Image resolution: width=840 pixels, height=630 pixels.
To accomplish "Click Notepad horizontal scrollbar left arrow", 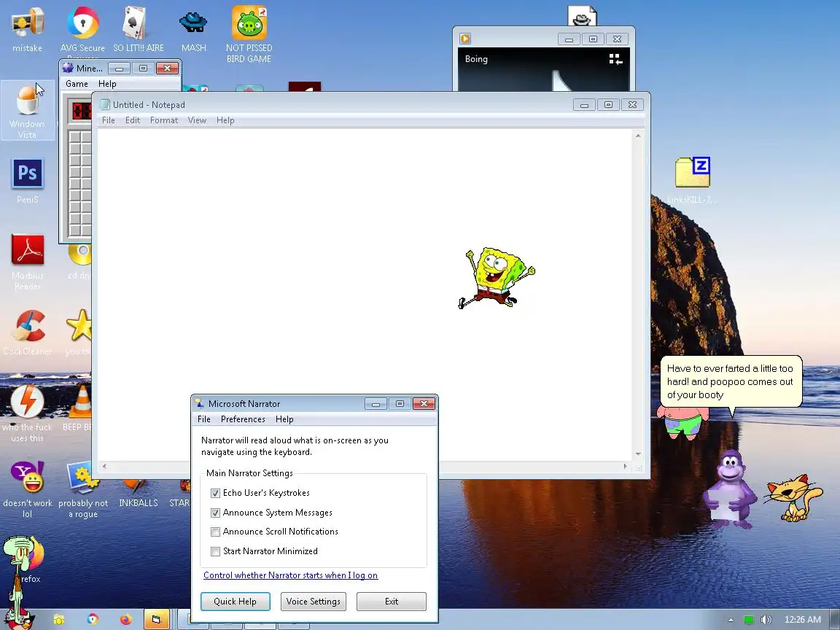I will tap(104, 466).
